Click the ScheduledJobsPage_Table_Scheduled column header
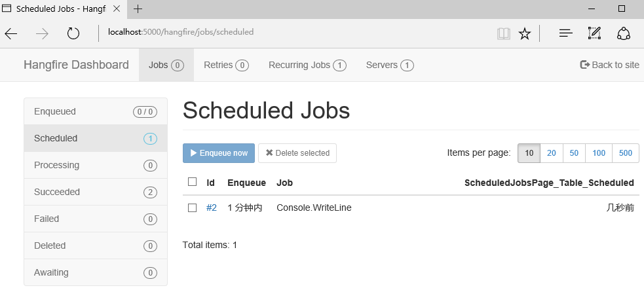The width and height of the screenshot is (644, 307). [x=549, y=183]
